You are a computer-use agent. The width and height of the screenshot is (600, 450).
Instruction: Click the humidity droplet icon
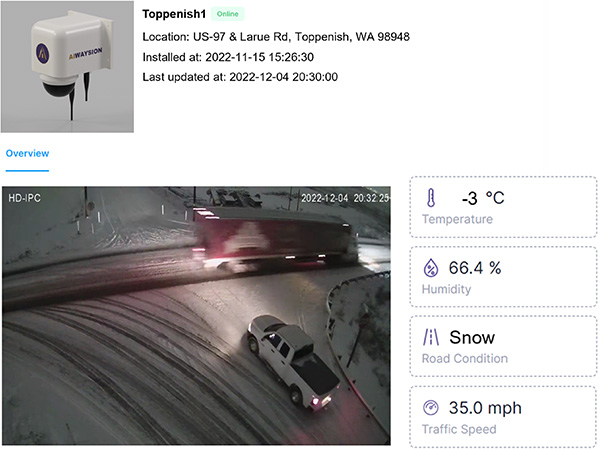[431, 268]
